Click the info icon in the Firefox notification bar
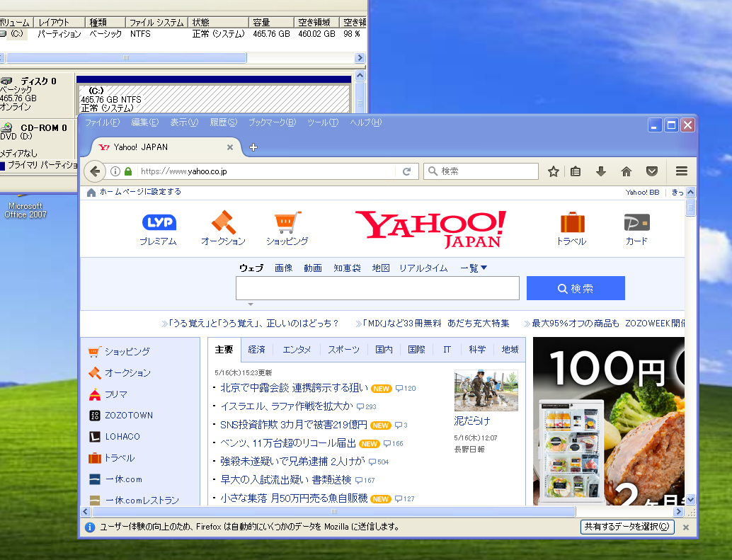Screen dimensions: 732x560 pyautogui.click(x=90, y=527)
